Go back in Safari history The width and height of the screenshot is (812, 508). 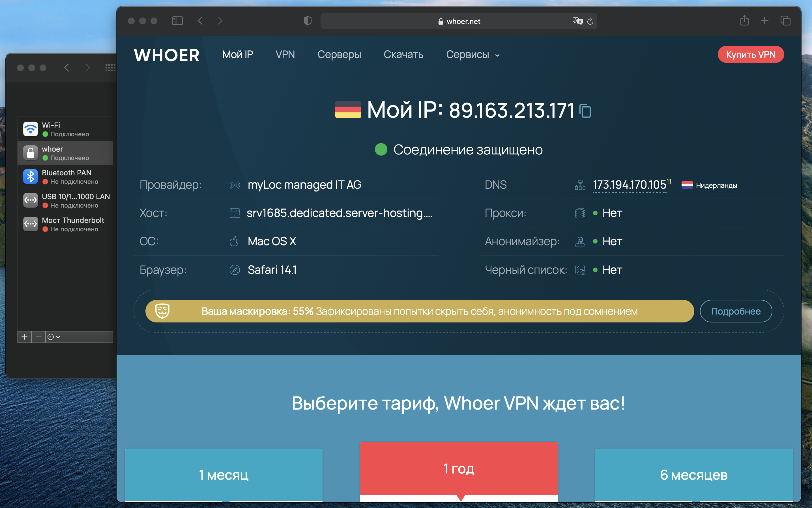pyautogui.click(x=200, y=21)
